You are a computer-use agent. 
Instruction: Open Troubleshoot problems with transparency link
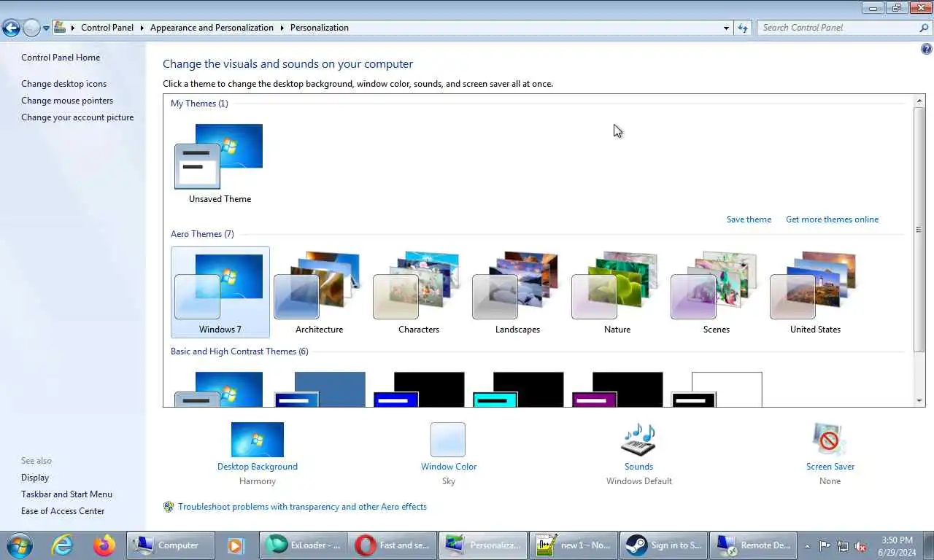302,507
